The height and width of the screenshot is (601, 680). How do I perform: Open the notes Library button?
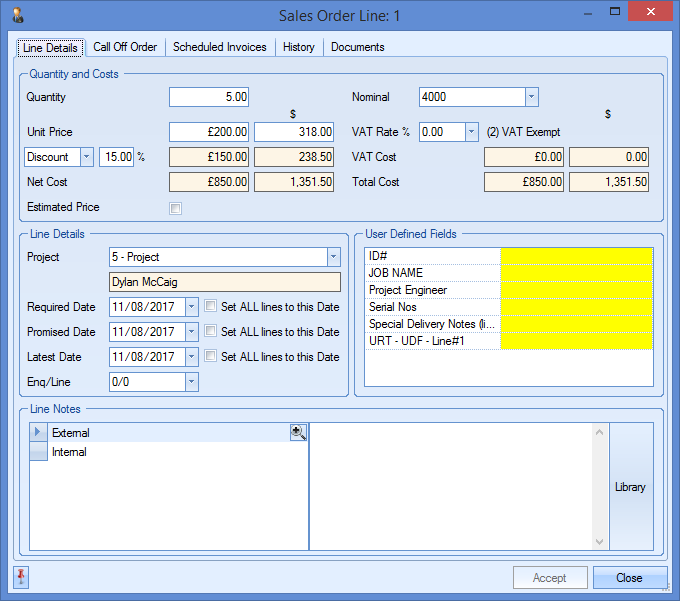point(630,487)
